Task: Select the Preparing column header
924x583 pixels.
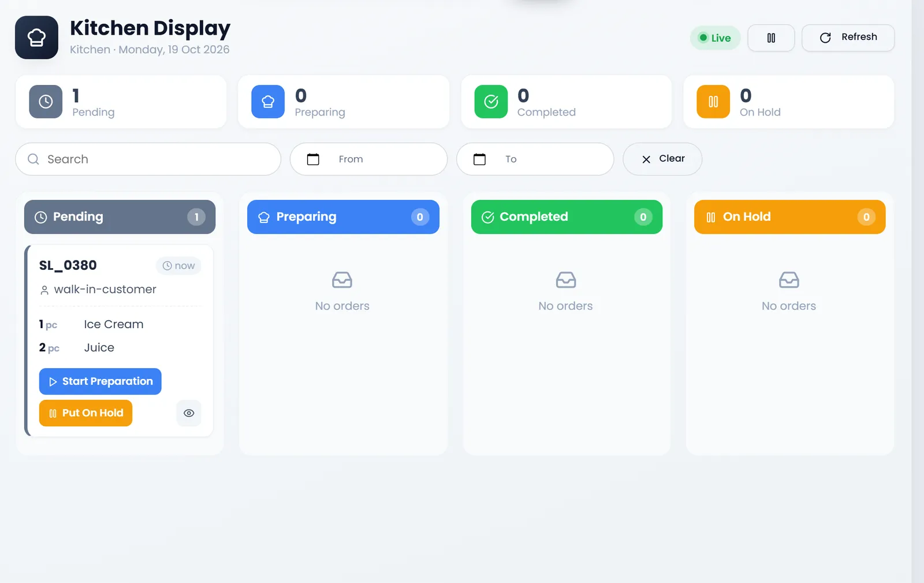Action: tap(343, 217)
